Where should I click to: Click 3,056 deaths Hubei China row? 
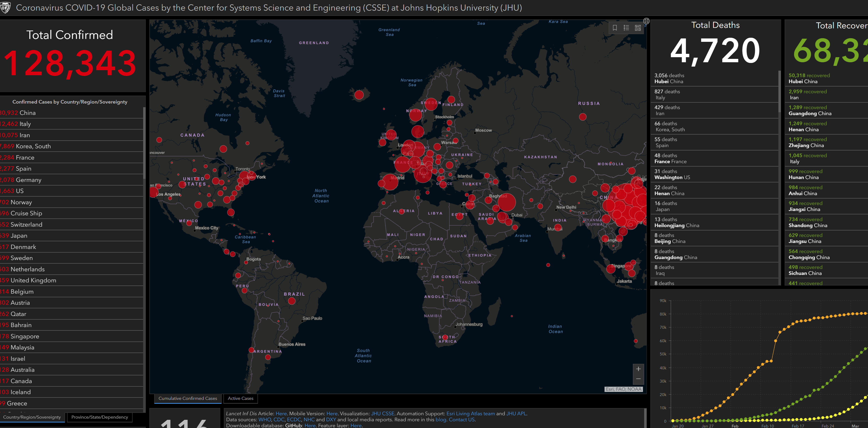coord(714,78)
